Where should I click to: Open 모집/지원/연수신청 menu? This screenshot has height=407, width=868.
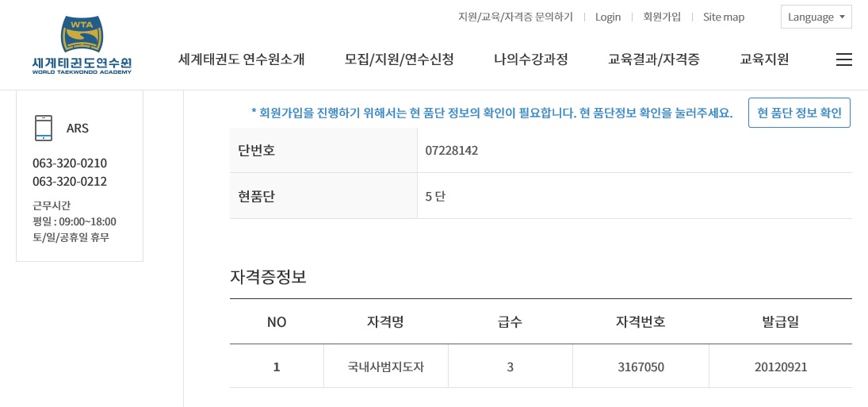(400, 60)
